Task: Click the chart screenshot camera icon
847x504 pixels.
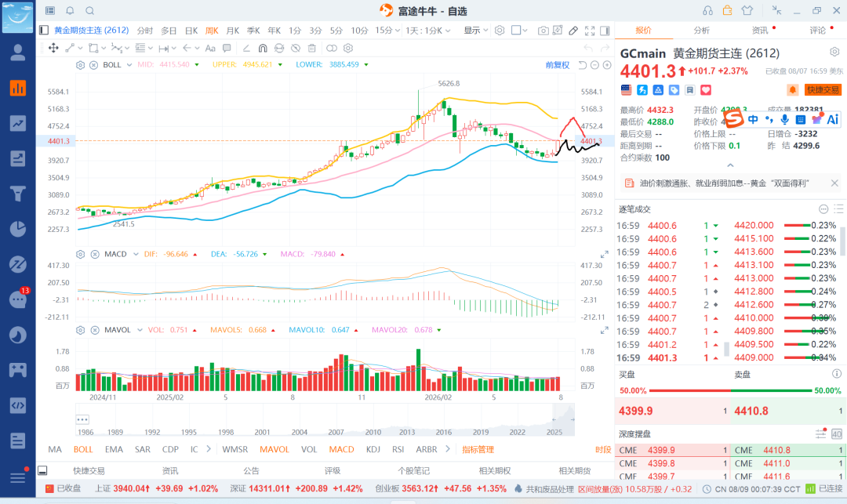Action: (x=543, y=31)
